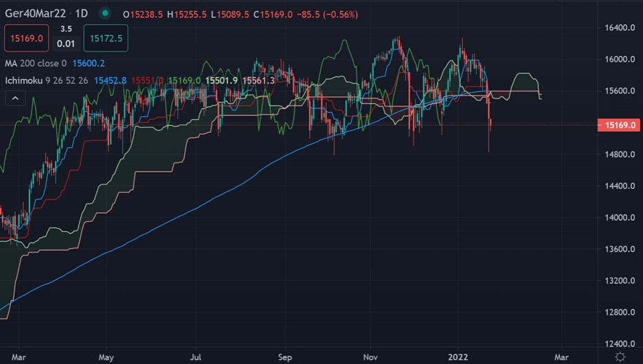Click the red sell price 15169.0 button
The image size is (643, 364).
[x=27, y=38]
